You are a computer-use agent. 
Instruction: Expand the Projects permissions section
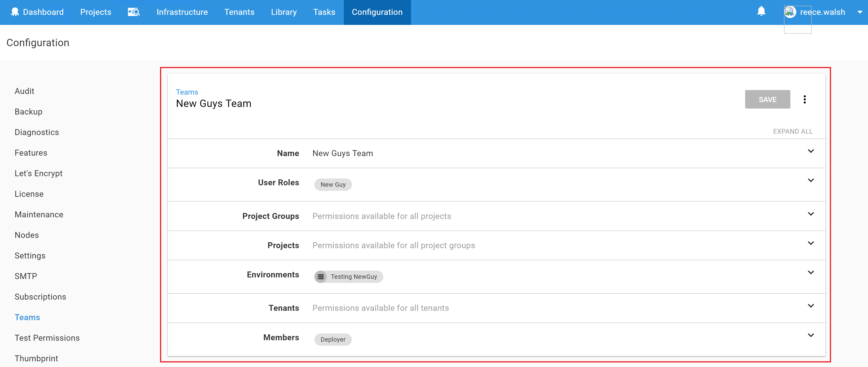coord(811,243)
